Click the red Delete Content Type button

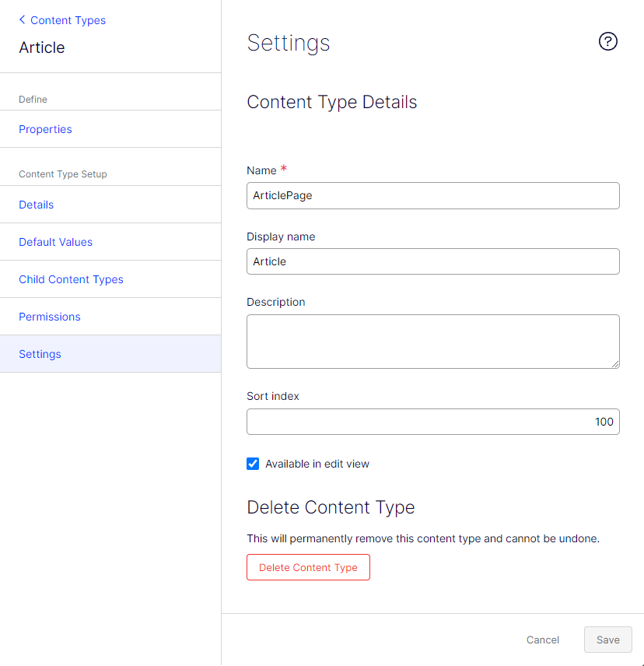pos(308,567)
